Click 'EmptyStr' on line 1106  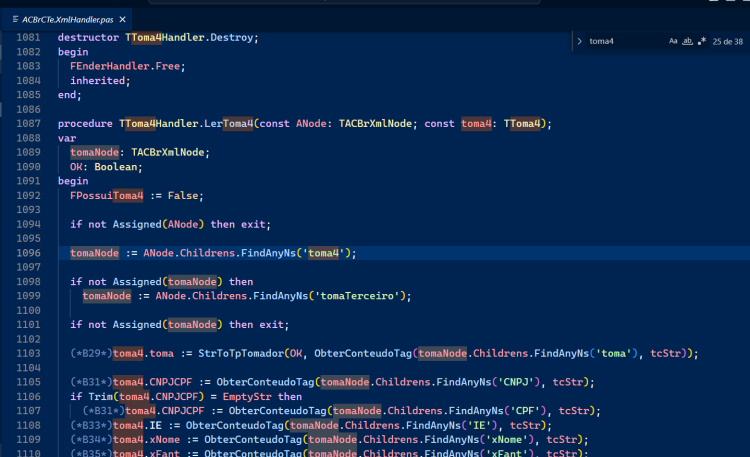point(247,396)
